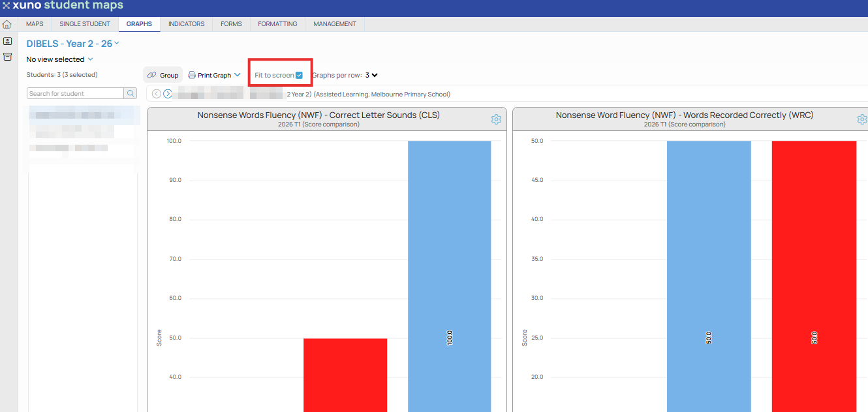Open the Print Graph dropdown arrow
Viewport: 868px width, 412px height.
238,75
